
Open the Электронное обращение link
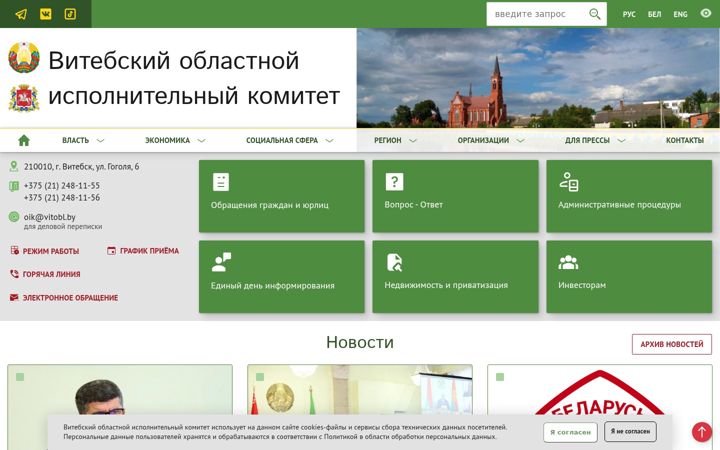(x=70, y=298)
